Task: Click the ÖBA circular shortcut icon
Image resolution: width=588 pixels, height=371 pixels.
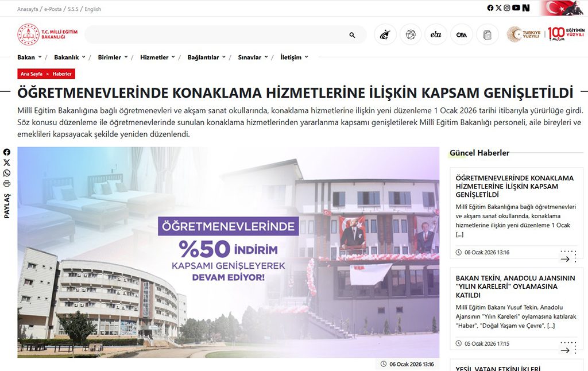Action: pyautogui.click(x=461, y=35)
